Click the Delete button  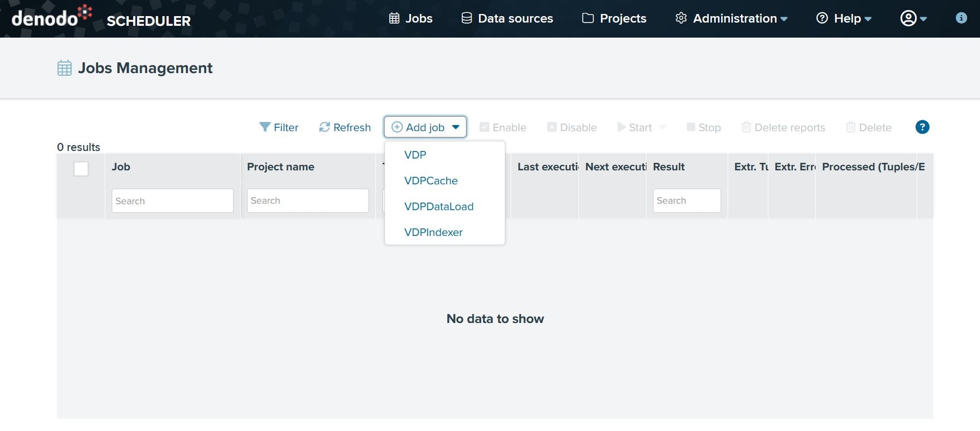869,127
